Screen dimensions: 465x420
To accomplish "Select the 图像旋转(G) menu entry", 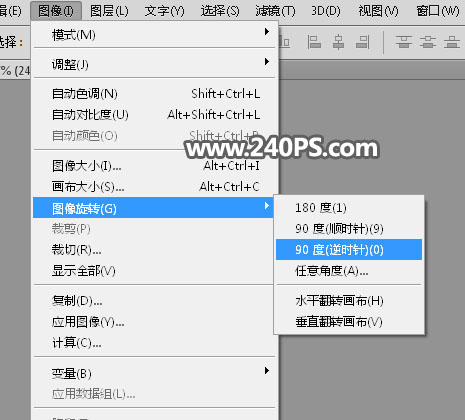I will [153, 208].
